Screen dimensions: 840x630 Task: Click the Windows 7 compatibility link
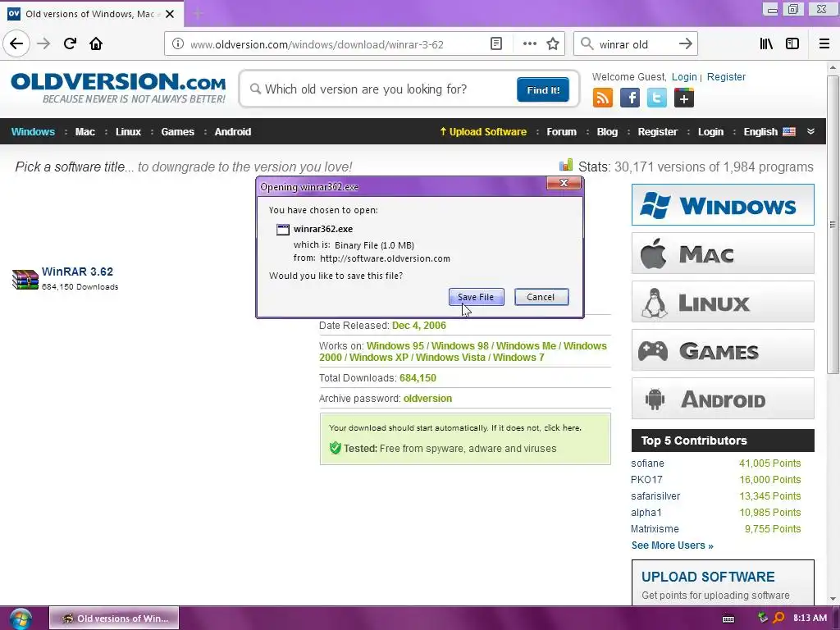[x=518, y=358]
